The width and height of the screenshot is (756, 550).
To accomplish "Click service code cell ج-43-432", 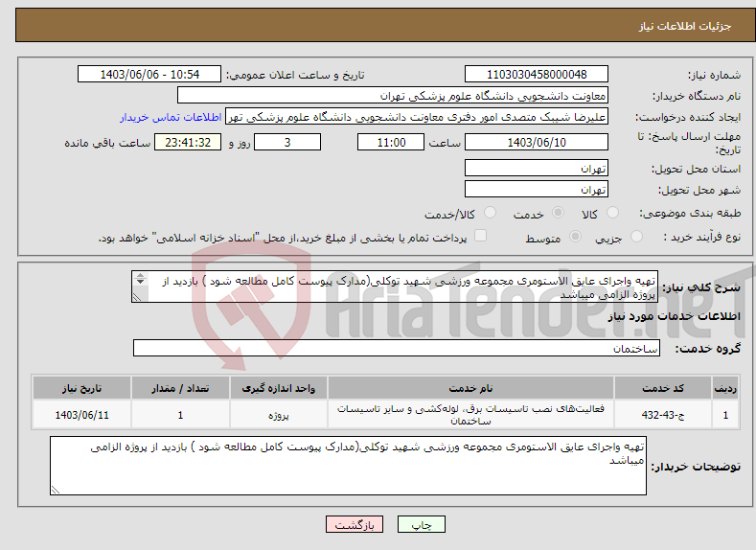I will tap(663, 415).
